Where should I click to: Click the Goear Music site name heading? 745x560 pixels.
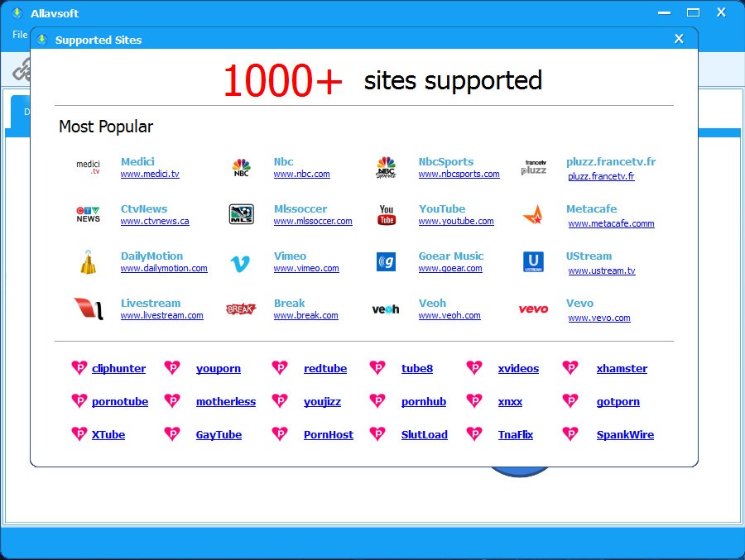coord(451,256)
